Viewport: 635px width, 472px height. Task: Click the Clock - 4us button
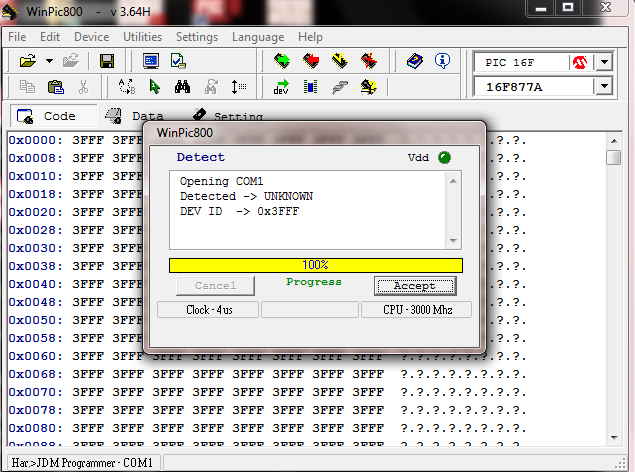(x=208, y=310)
